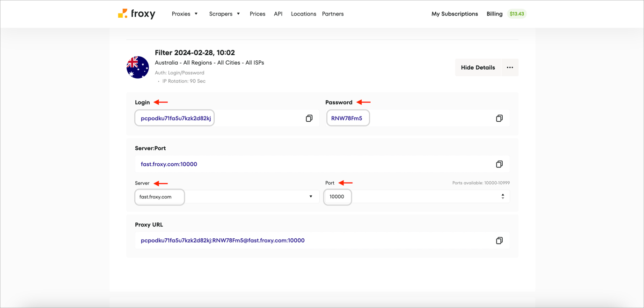
Task: Open My Subscriptions
Action: (454, 14)
